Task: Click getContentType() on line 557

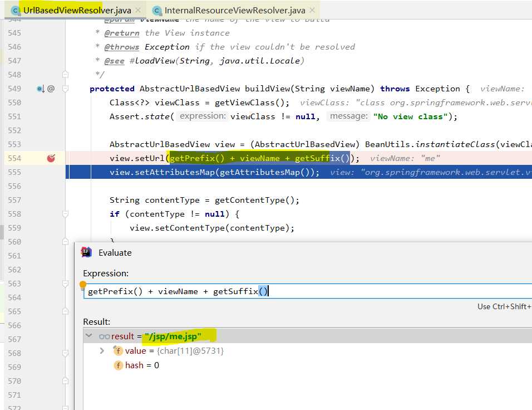Action: (254, 200)
